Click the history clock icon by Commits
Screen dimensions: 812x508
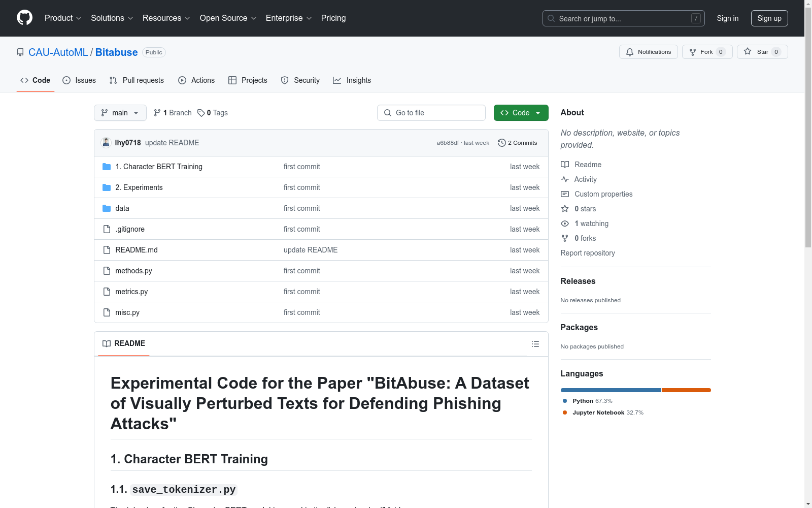[x=502, y=143]
